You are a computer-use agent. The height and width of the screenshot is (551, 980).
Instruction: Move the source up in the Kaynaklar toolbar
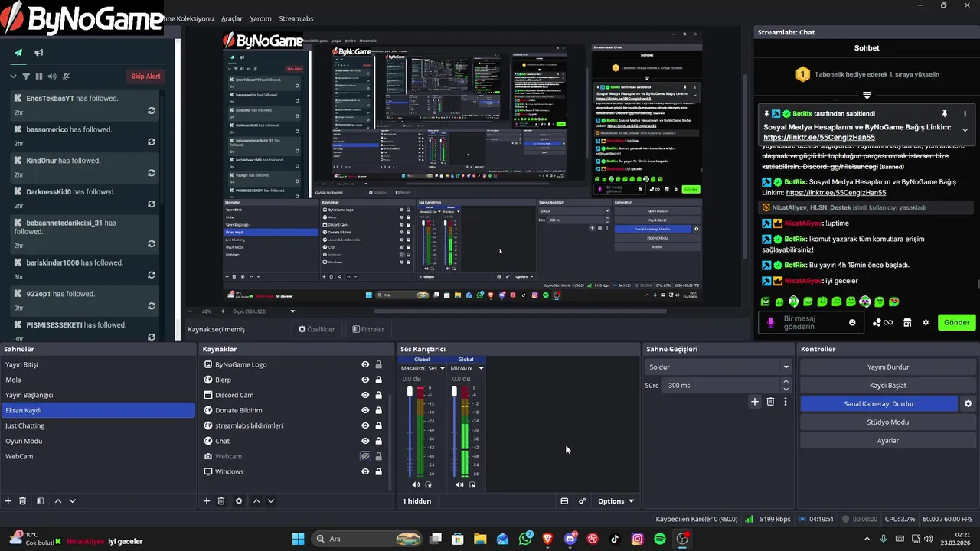click(256, 501)
